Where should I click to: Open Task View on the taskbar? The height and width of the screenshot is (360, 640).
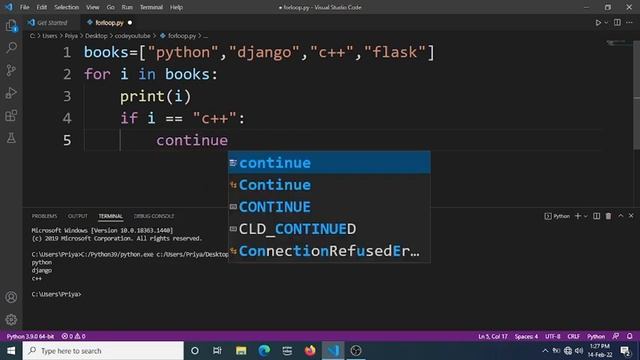(x=217, y=351)
